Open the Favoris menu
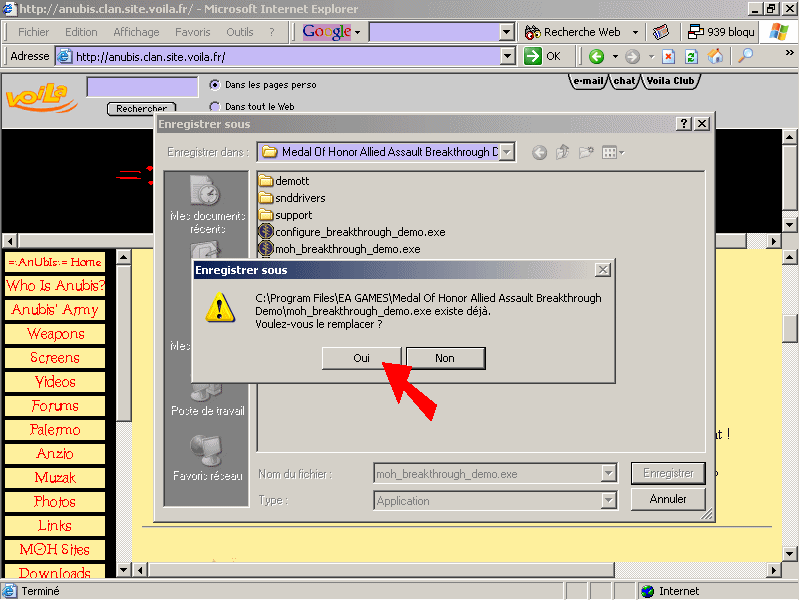 tap(192, 32)
